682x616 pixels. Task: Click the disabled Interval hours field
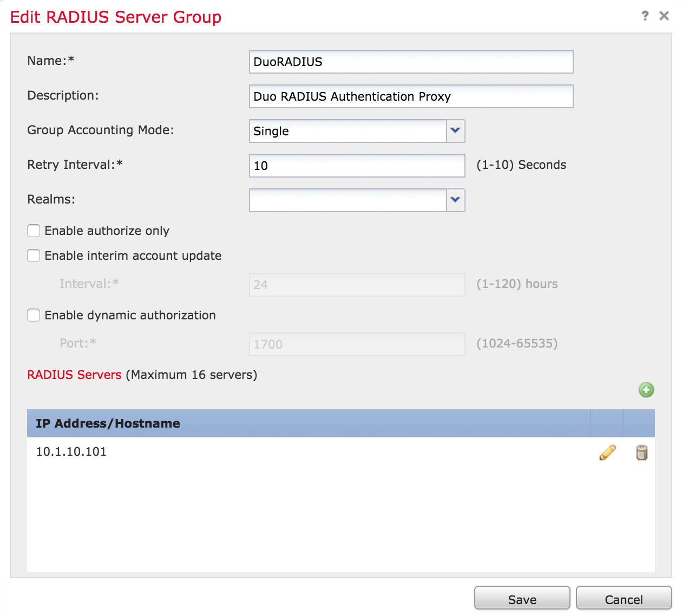pyautogui.click(x=356, y=284)
